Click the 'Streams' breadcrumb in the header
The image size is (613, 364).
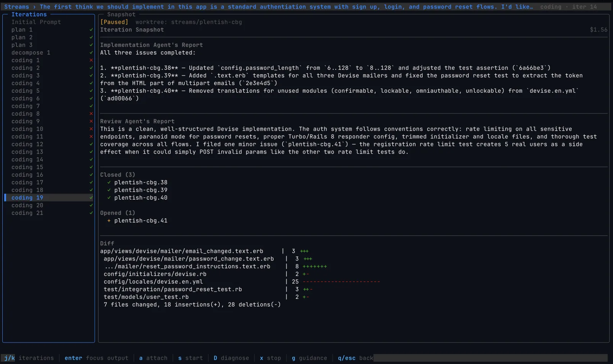(x=16, y=7)
